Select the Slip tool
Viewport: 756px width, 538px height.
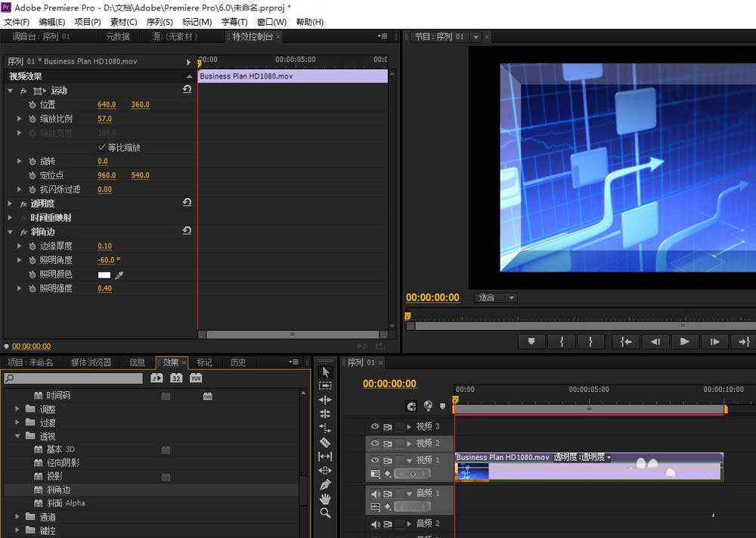tap(325, 456)
